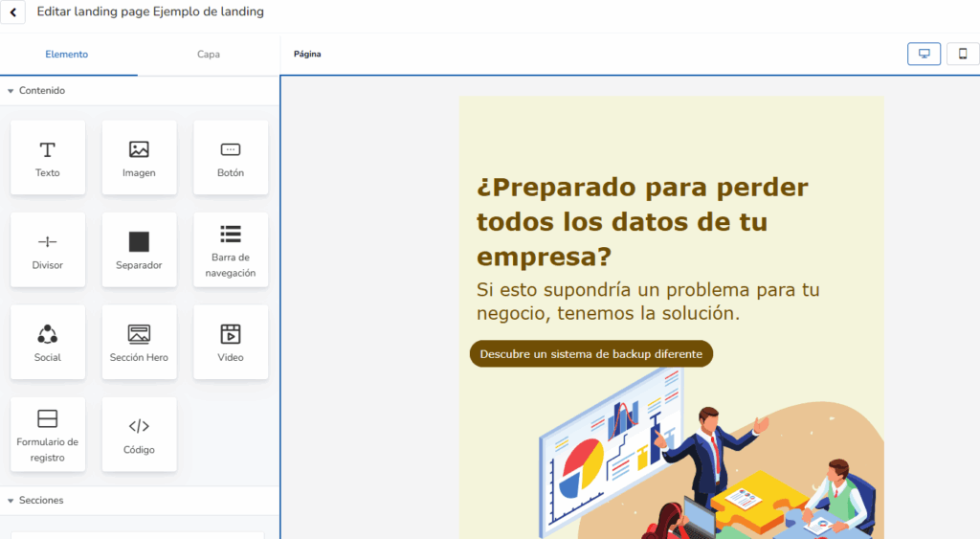Add the Separador block
This screenshot has height=539, width=980.
(139, 250)
